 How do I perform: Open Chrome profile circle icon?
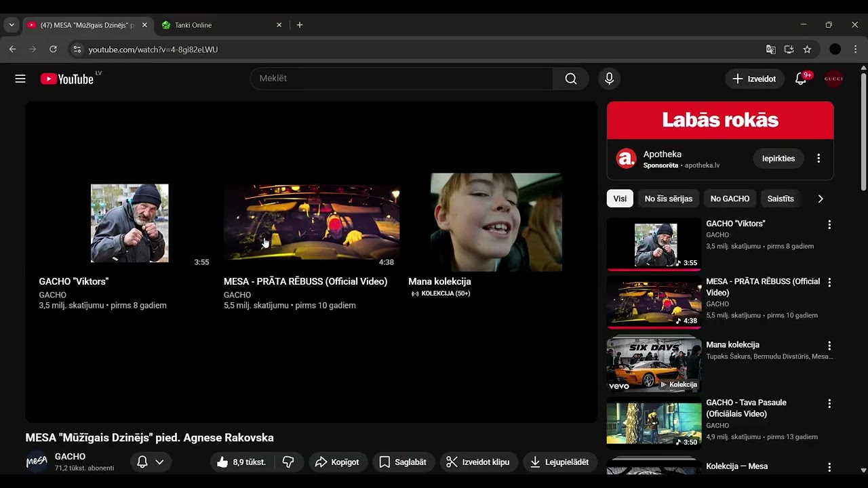tap(835, 49)
